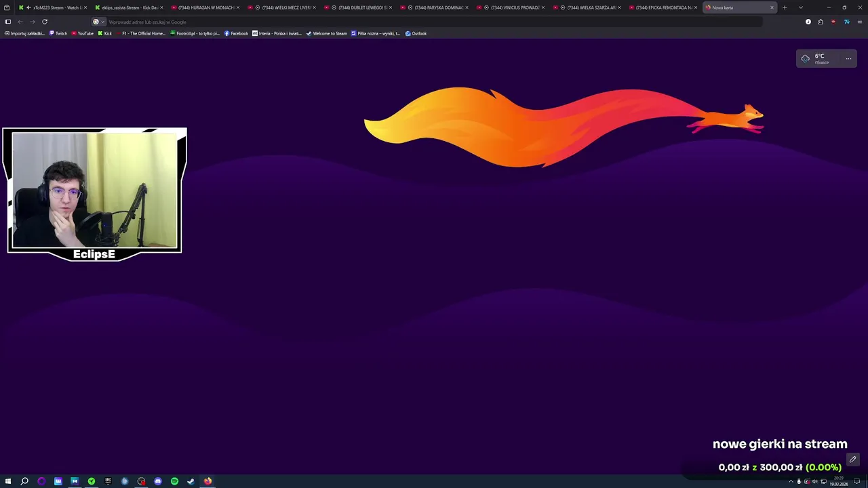
Task: Open the Firefox hamburger application menu
Action: coord(860,22)
